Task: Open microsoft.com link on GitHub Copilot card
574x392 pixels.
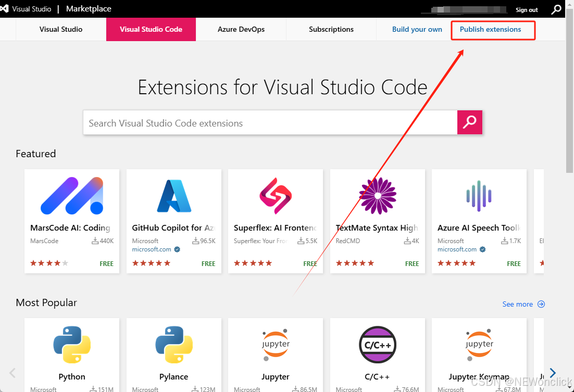Action: (x=152, y=249)
